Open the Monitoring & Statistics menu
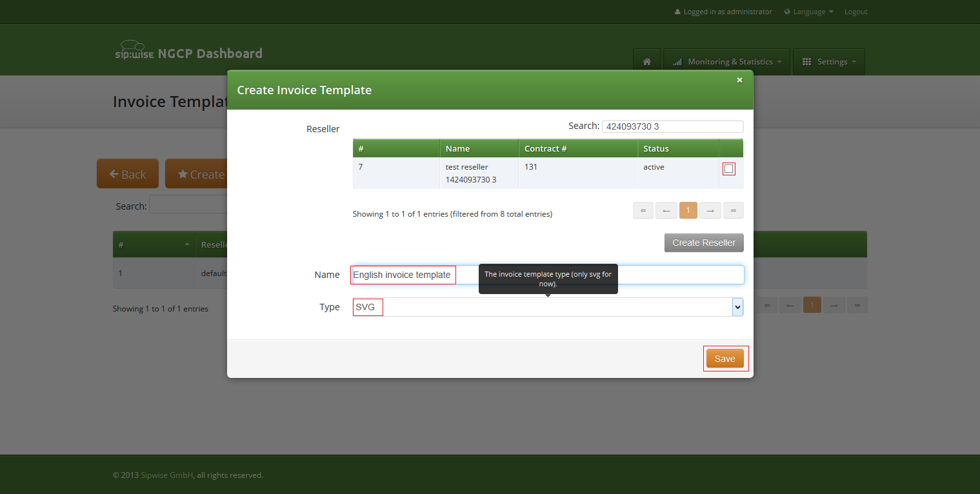Image resolution: width=980 pixels, height=494 pixels. click(x=726, y=61)
